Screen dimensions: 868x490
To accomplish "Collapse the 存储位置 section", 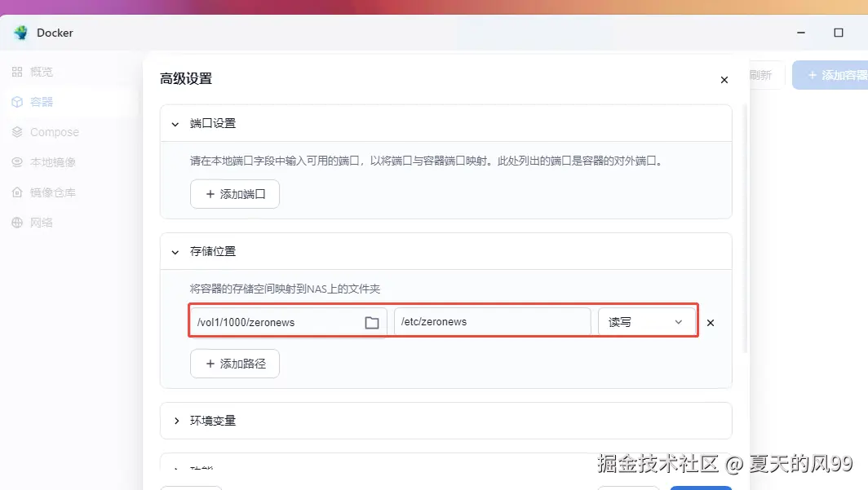I will 175,252.
